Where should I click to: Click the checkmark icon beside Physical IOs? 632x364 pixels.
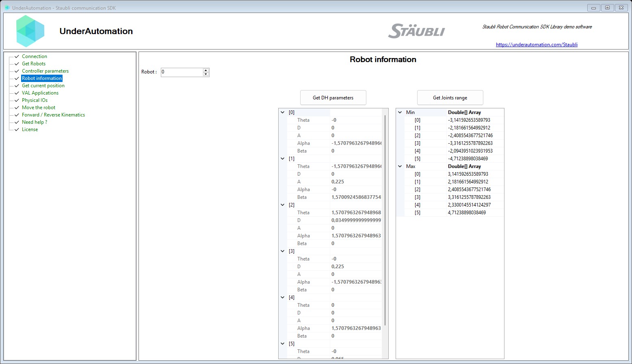(17, 100)
